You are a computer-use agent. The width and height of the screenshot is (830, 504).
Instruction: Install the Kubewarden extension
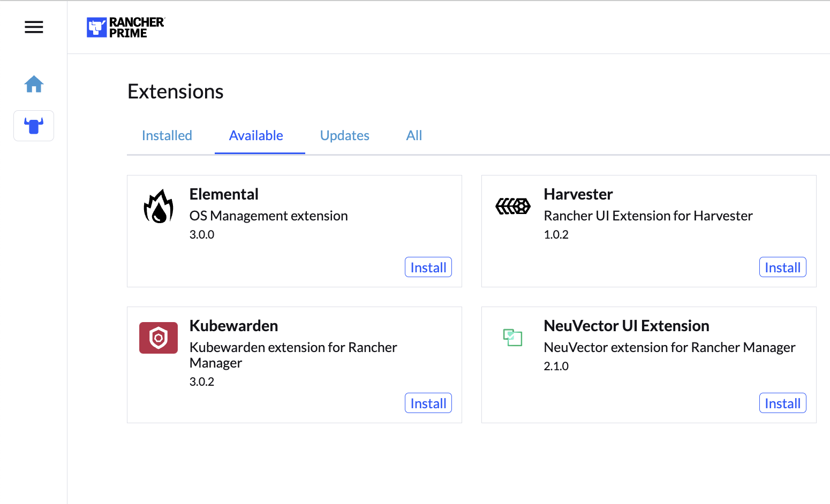coord(428,403)
